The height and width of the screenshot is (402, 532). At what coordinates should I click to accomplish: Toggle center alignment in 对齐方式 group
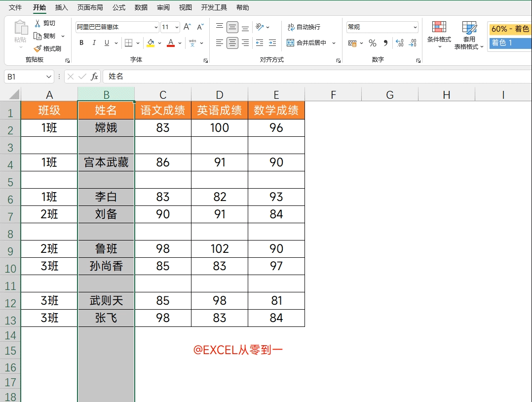pos(231,43)
